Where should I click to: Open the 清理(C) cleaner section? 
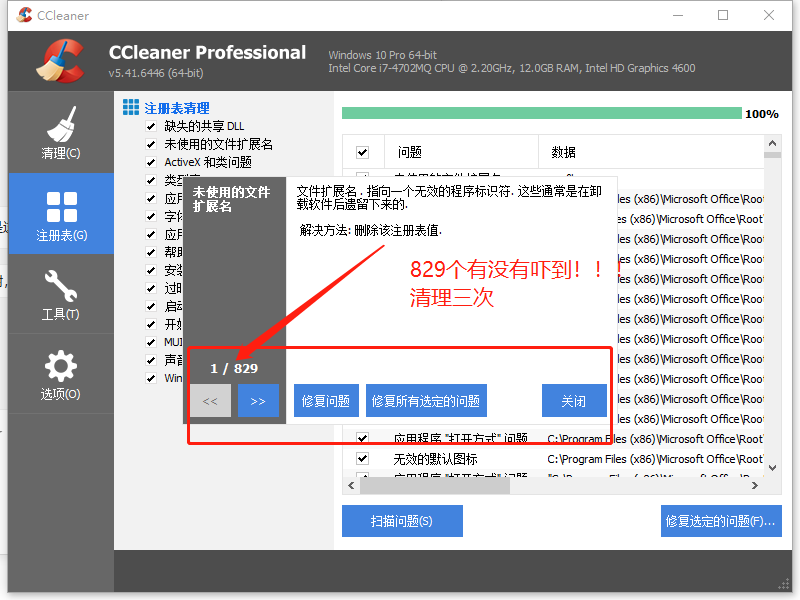coord(61,132)
